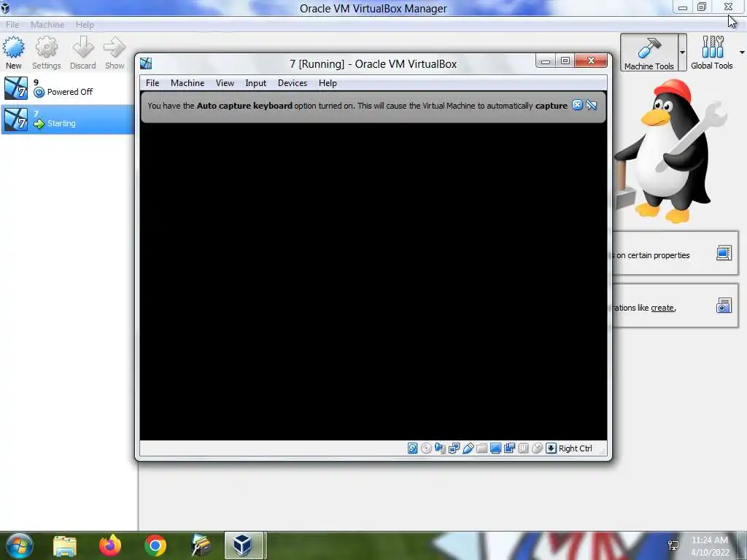
Task: Click the black VM display screen
Action: [373, 281]
